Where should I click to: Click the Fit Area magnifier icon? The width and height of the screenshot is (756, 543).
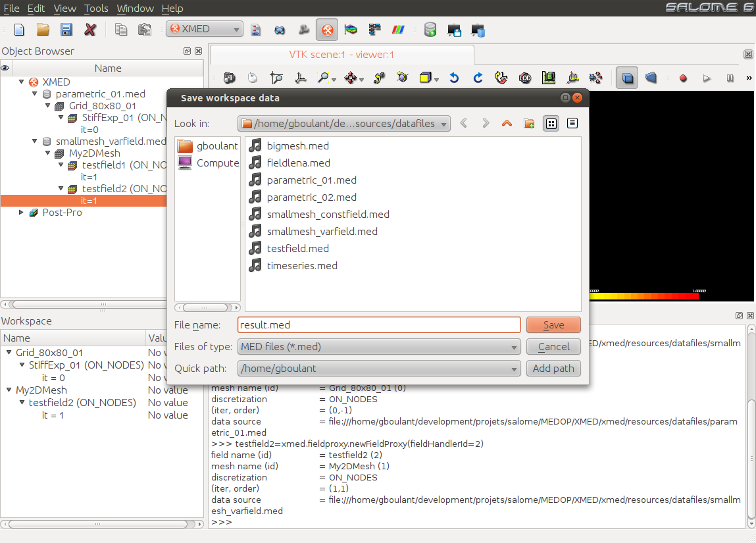coord(324,78)
